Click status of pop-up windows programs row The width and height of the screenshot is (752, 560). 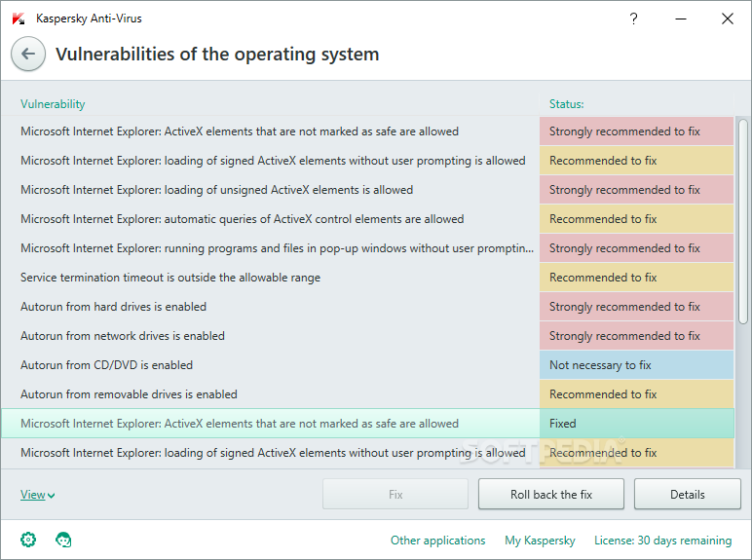point(637,248)
